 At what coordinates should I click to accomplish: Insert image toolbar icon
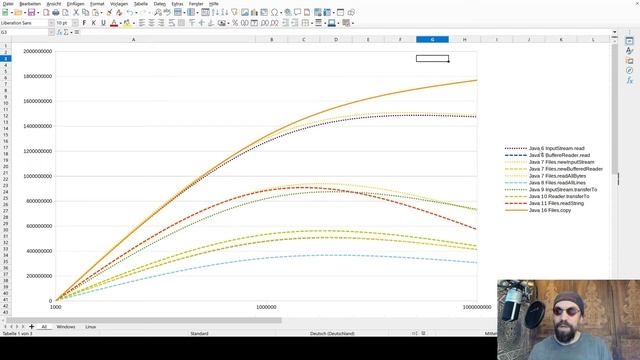(x=244, y=13)
